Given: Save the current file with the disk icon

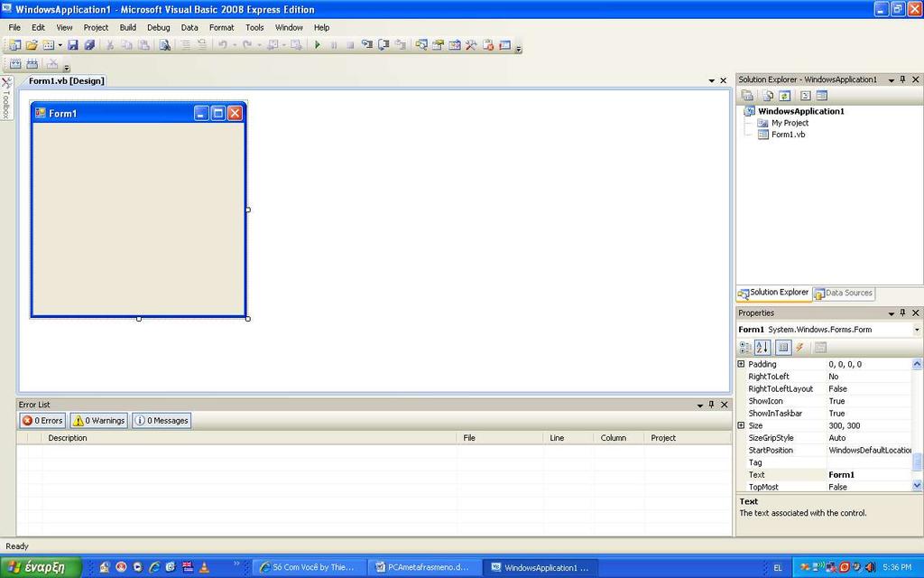Looking at the screenshot, I should coord(72,45).
